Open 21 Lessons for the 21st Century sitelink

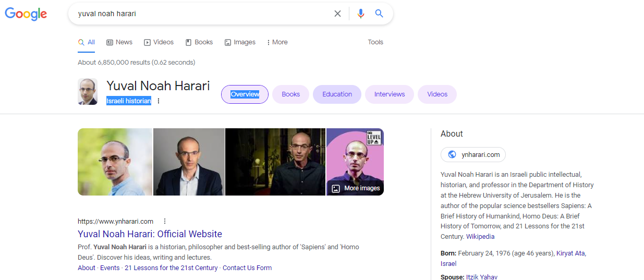pyautogui.click(x=171, y=268)
